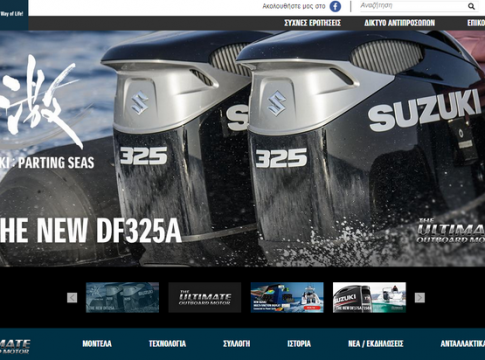
Task: Open the ΜΟΝΤΕΛΑ section
Action: 97,344
